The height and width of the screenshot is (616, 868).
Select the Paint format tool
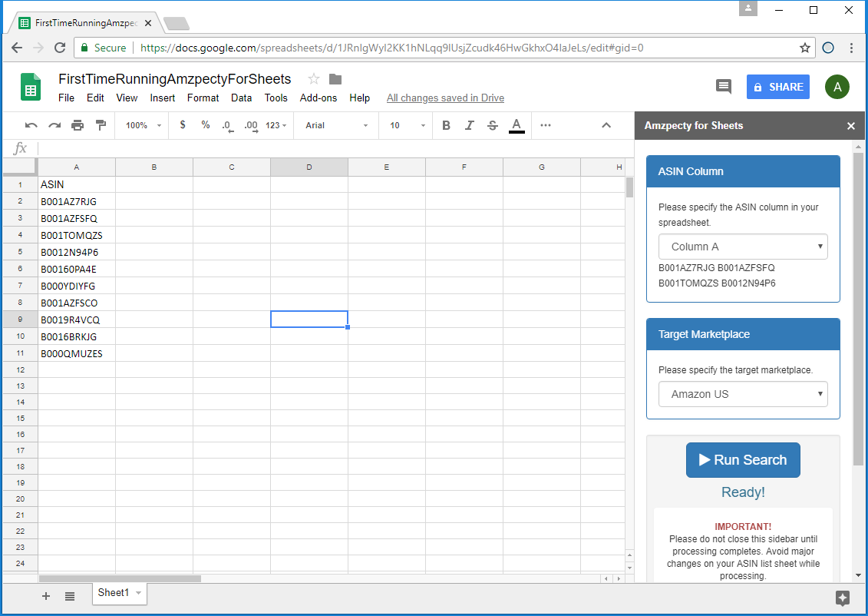pyautogui.click(x=101, y=125)
